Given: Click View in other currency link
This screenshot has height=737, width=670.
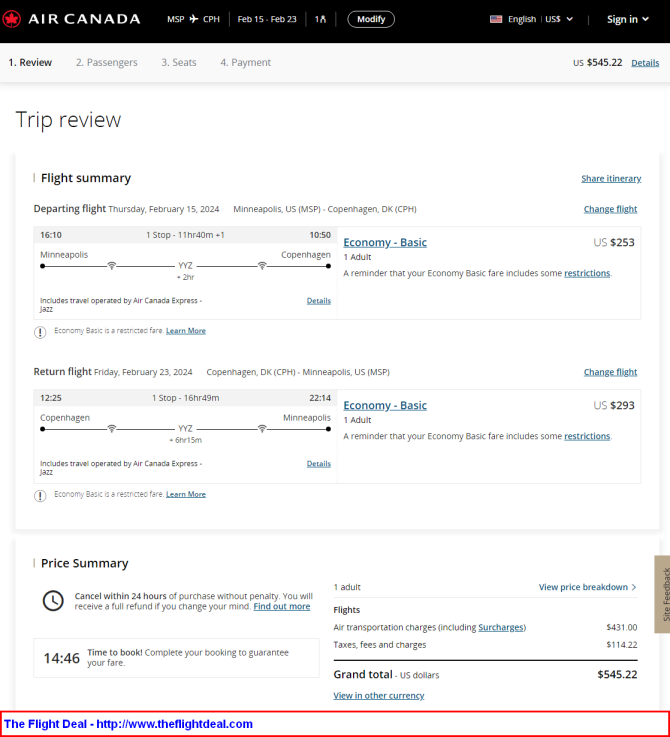Looking at the screenshot, I should pos(378,696).
